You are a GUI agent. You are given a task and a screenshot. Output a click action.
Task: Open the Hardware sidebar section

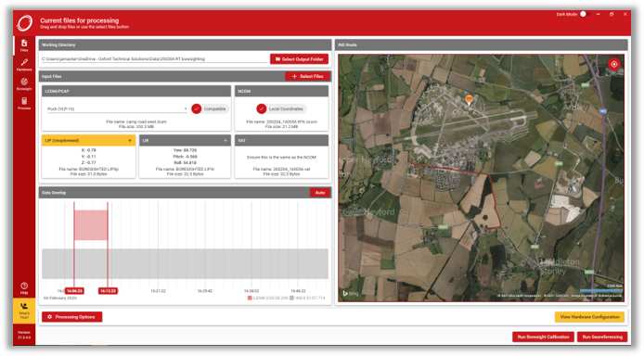24,64
